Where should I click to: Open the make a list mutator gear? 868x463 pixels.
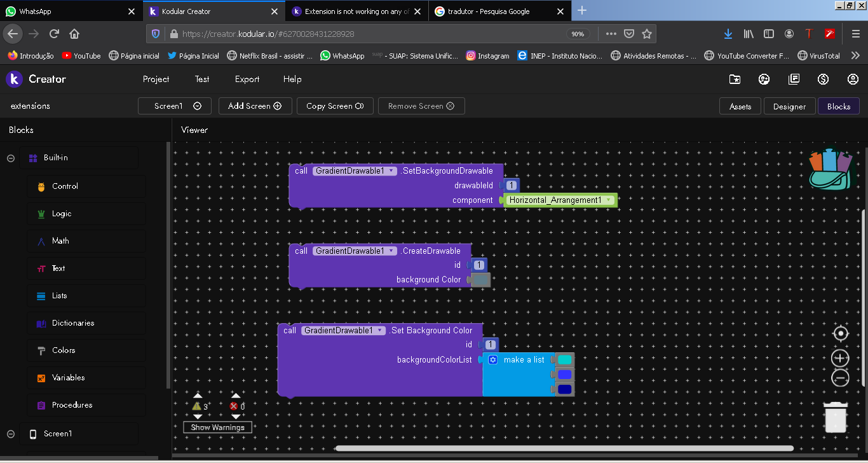(x=492, y=360)
